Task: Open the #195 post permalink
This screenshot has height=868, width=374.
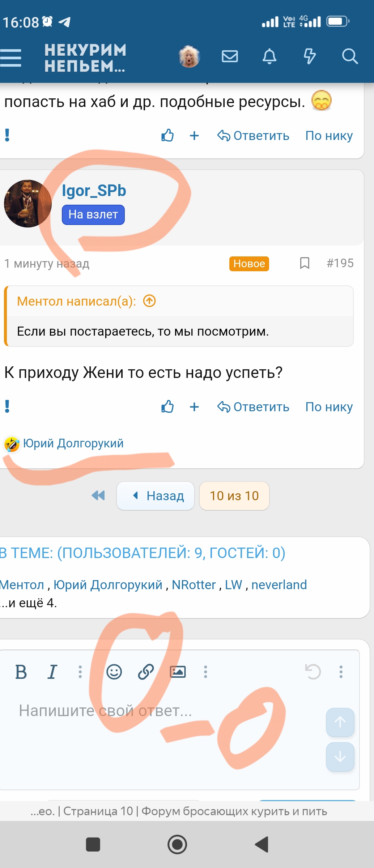Action: [340, 263]
